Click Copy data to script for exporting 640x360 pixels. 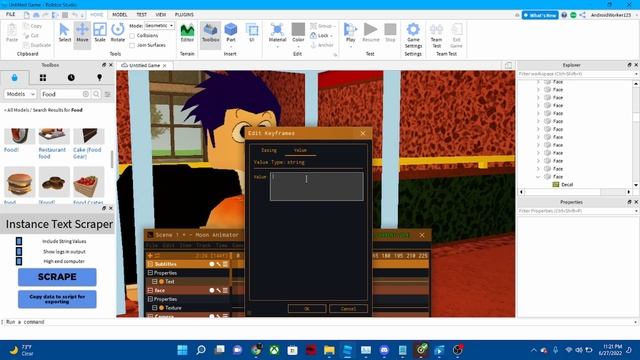click(x=57, y=299)
